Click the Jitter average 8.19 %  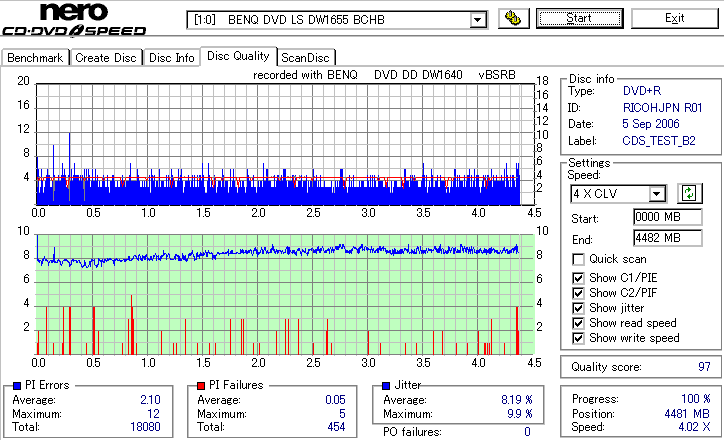[517, 400]
